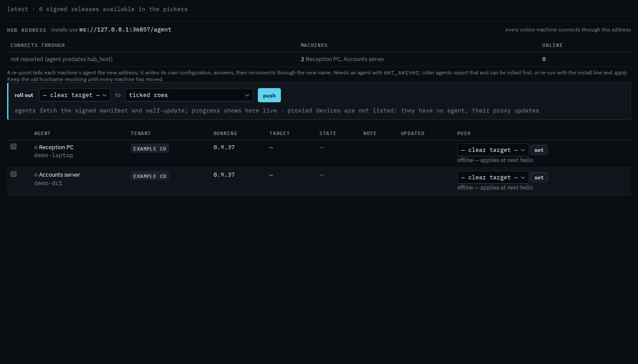Click set button for Accounts server
The height and width of the screenshot is (364, 638).
click(539, 178)
